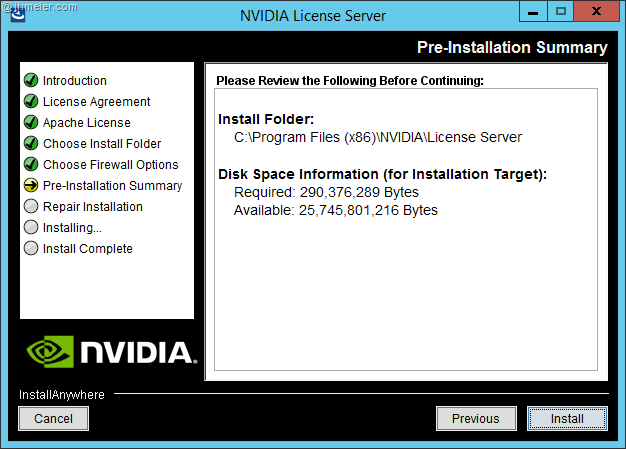Viewport: 626px width, 449px height.
Task: Click the Install button
Action: 567,418
